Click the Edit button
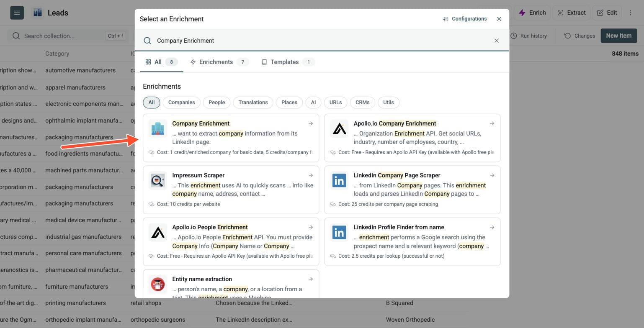 [x=607, y=13]
